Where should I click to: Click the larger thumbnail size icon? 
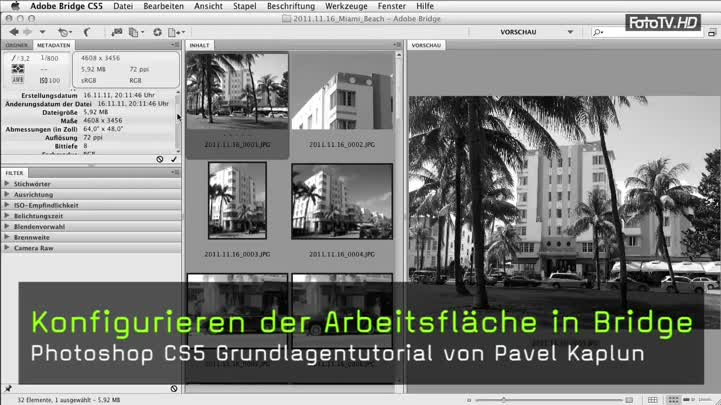pyautogui.click(x=629, y=400)
